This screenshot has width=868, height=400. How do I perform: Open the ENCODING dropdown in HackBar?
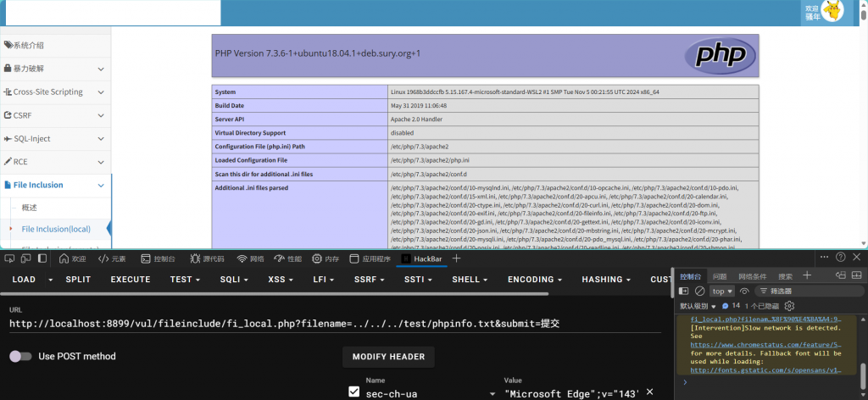[535, 279]
